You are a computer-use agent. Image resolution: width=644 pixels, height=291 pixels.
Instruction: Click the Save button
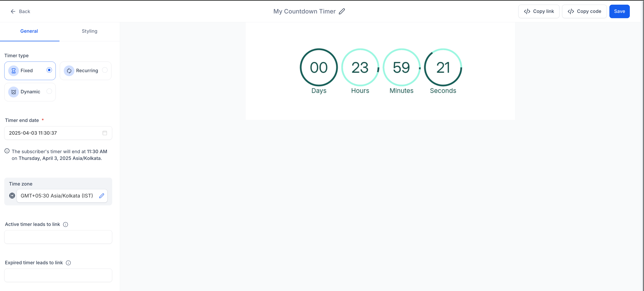619,11
